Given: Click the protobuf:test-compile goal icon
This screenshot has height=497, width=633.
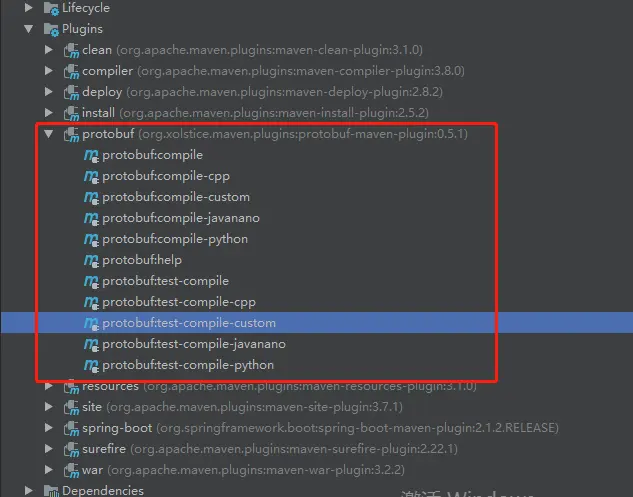Looking at the screenshot, I should point(91,281).
